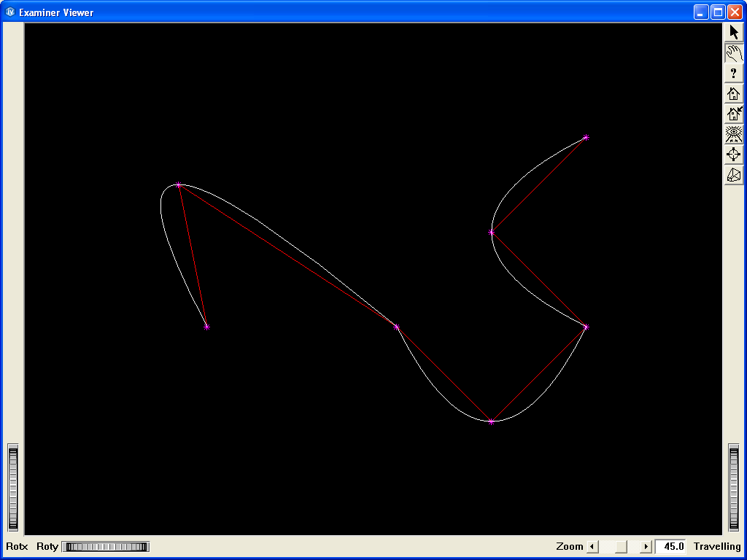This screenshot has width=747, height=560.
Task: Minimize the Examiner Viewer window
Action: tap(701, 12)
